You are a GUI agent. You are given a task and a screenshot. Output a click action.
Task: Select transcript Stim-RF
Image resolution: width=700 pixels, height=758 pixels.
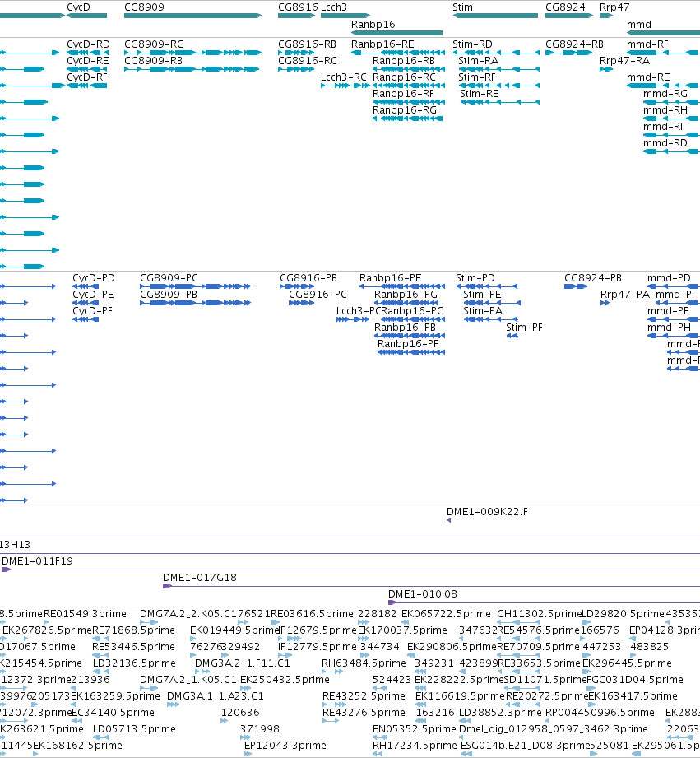(498, 86)
